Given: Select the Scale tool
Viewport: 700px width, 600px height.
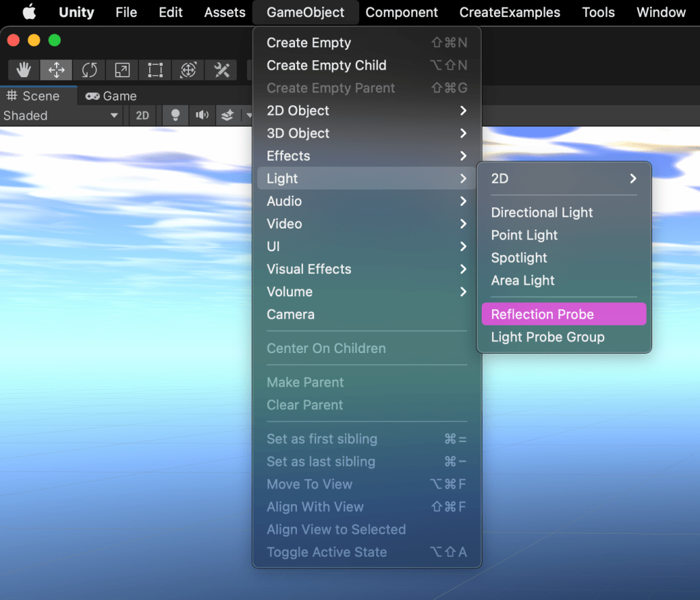Looking at the screenshot, I should click(122, 70).
